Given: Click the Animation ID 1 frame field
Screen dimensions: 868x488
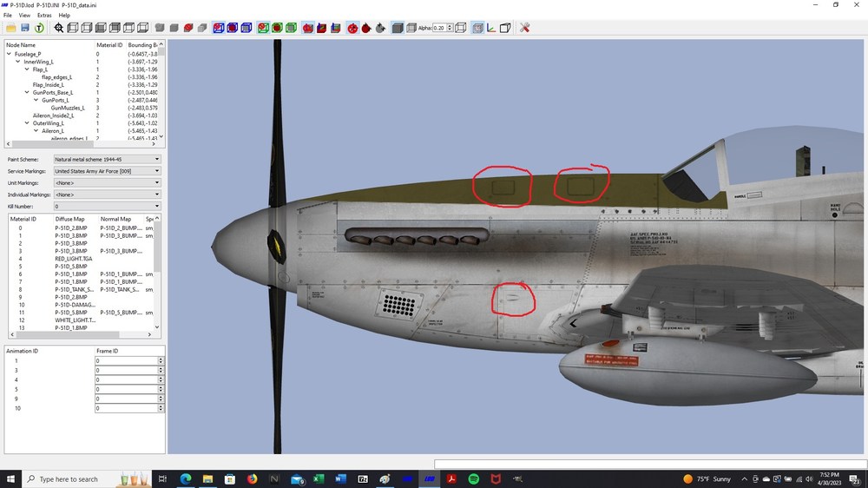Looking at the screenshot, I should pyautogui.click(x=126, y=360).
